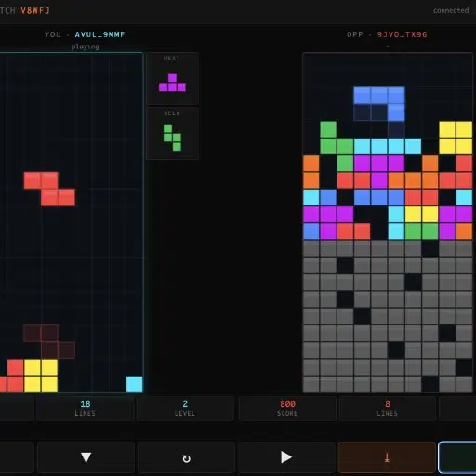Click the opponent's 8 Lines stat
The height and width of the screenshot is (476, 476).
click(388, 408)
